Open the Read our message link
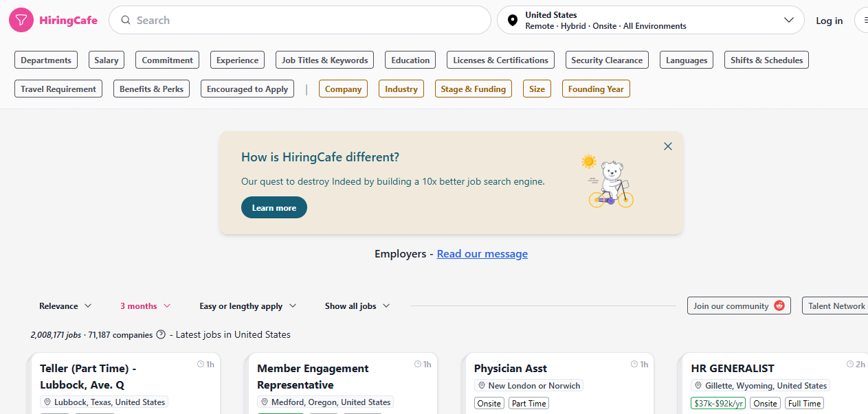 pos(482,254)
